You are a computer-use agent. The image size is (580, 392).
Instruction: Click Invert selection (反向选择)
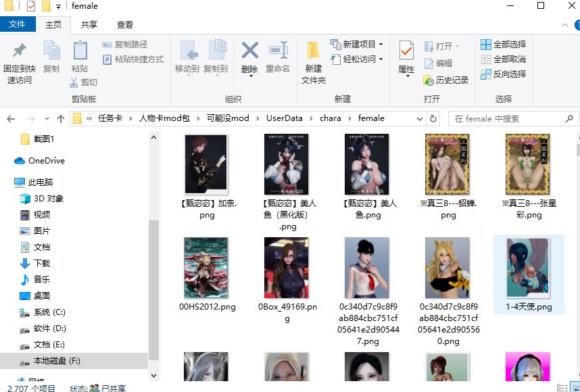(x=503, y=74)
